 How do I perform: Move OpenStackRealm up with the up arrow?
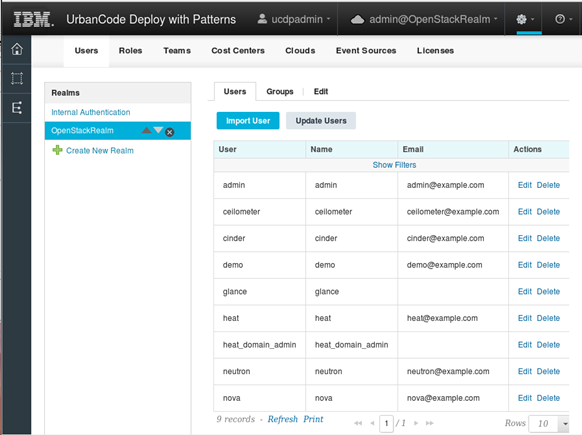tap(147, 130)
